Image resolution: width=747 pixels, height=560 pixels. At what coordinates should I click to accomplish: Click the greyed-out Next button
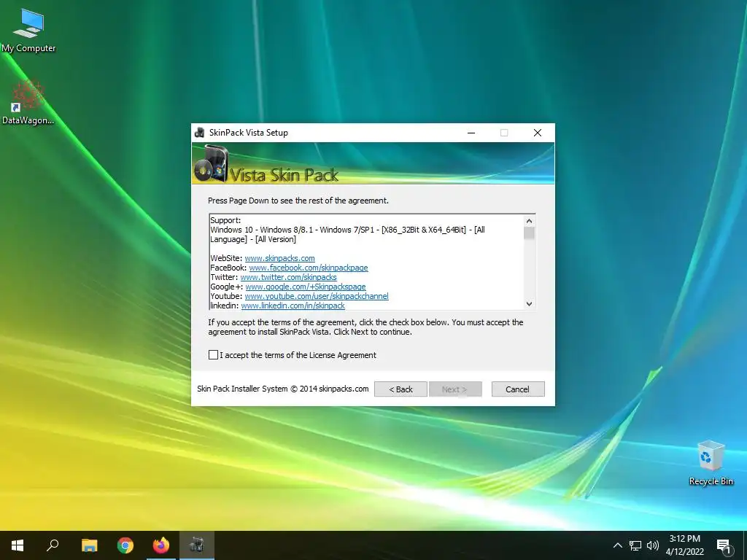[455, 389]
